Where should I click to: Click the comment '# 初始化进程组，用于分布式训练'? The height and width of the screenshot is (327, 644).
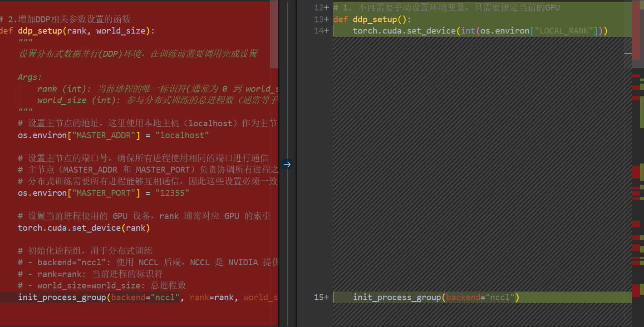[x=85, y=251]
